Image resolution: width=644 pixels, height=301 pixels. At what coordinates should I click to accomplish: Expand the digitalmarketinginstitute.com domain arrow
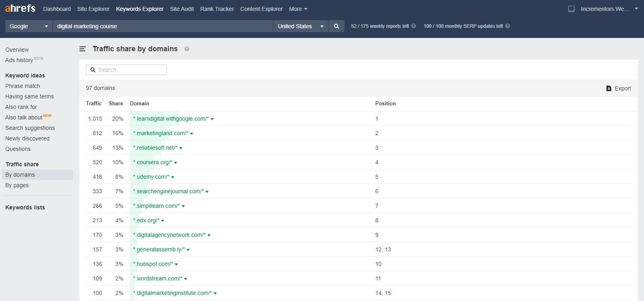(x=215, y=293)
